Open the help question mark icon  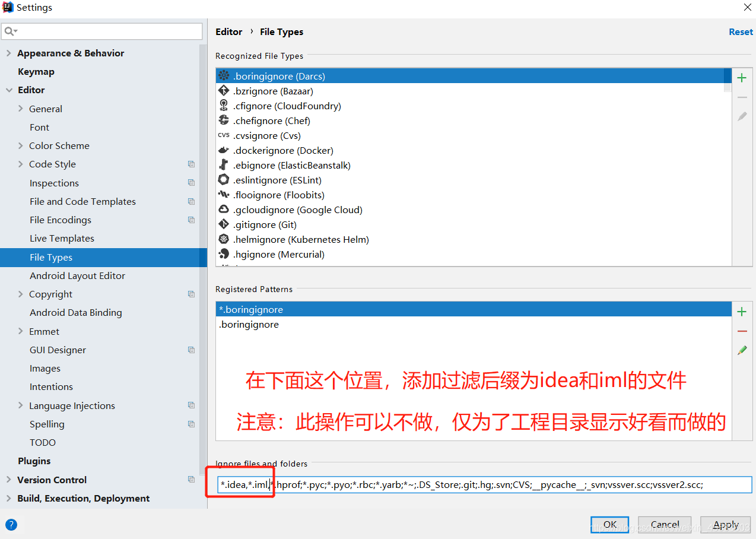click(11, 525)
